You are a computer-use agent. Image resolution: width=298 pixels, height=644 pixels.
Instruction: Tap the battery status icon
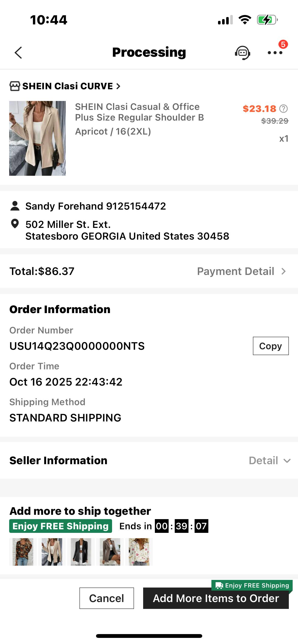(x=267, y=20)
